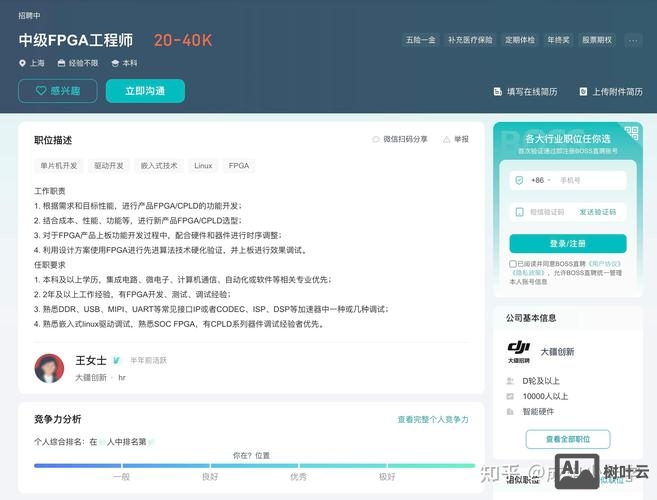Click 发送验证码 to send code
This screenshot has width=657, height=500.
click(598, 212)
